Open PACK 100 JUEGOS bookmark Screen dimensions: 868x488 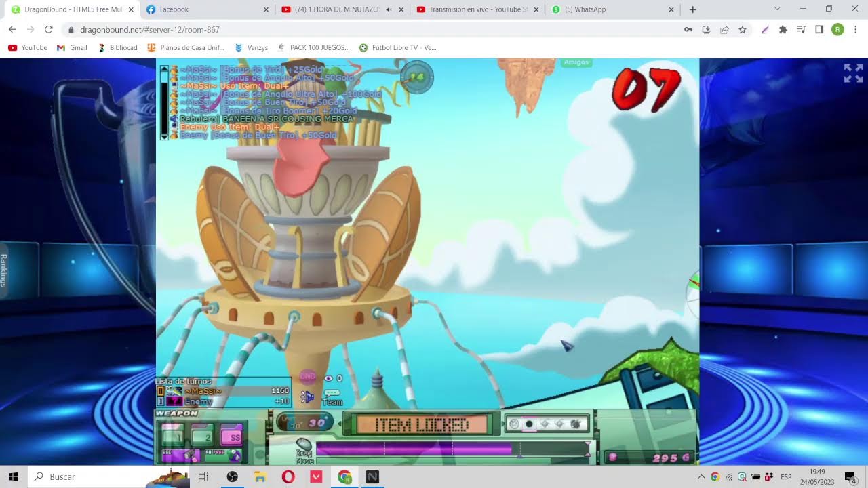[x=313, y=48]
